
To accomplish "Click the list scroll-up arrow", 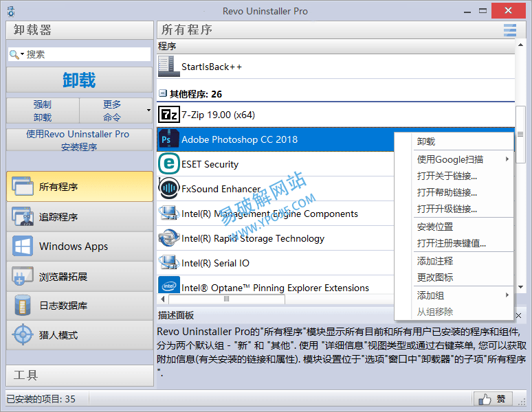I will pyautogui.click(x=520, y=45).
